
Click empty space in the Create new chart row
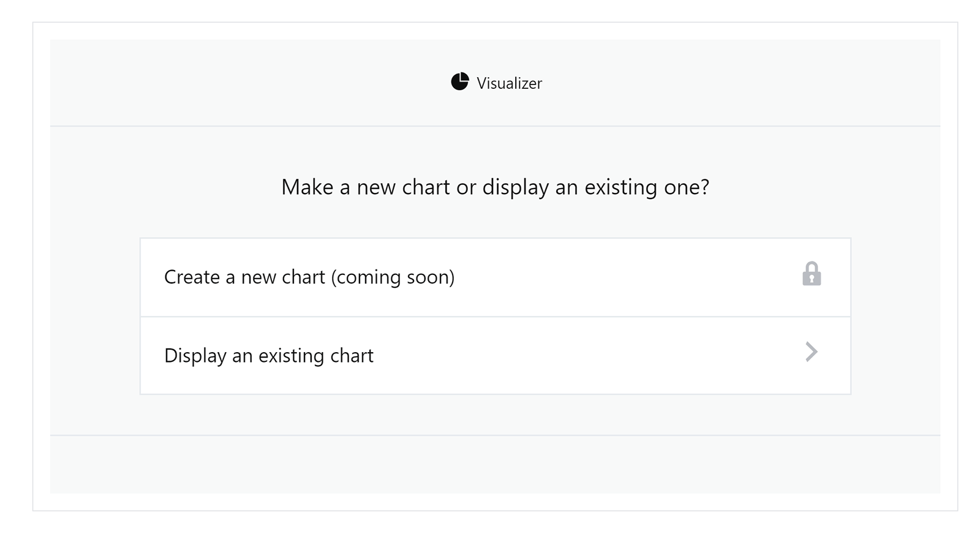(x=625, y=277)
